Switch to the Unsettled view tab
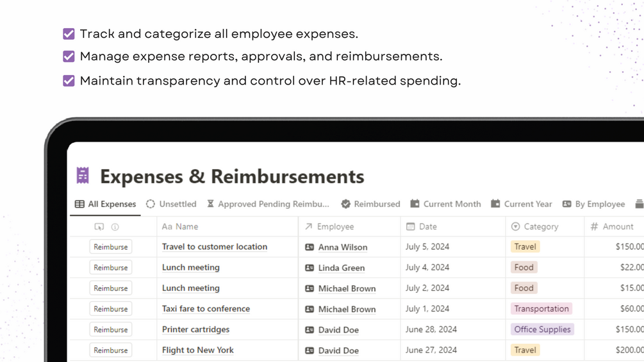The width and height of the screenshot is (644, 362). [x=171, y=204]
